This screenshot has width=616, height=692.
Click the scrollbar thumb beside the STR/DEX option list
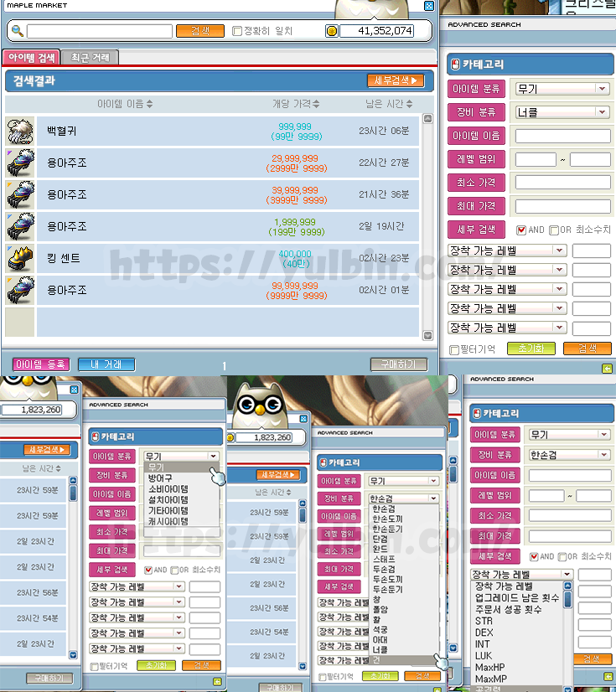[568, 599]
